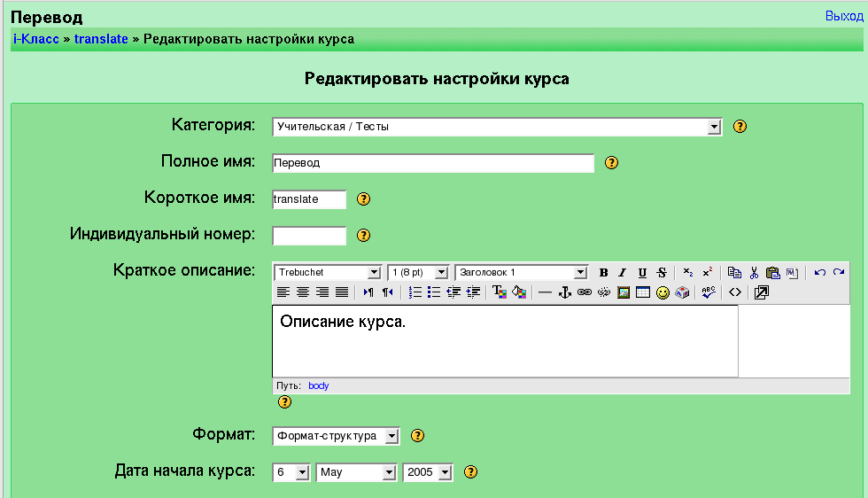
Task: Click the Выход logout link
Action: point(843,16)
